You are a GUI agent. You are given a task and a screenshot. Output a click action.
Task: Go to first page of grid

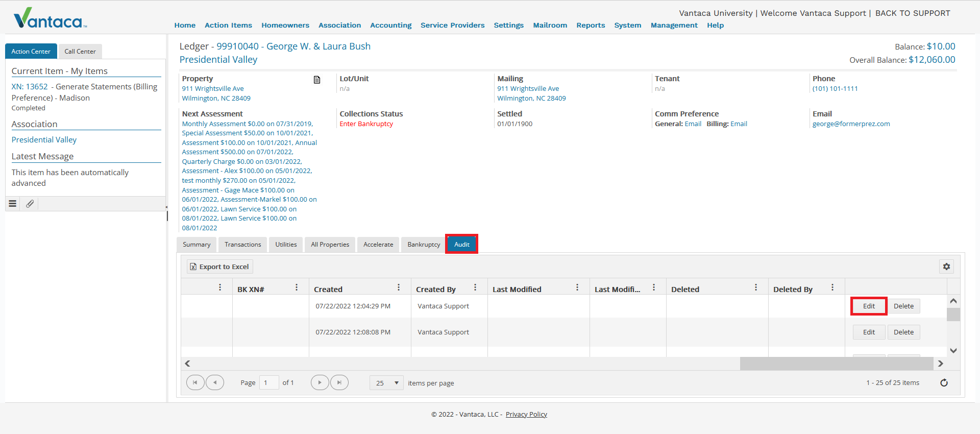pos(195,382)
